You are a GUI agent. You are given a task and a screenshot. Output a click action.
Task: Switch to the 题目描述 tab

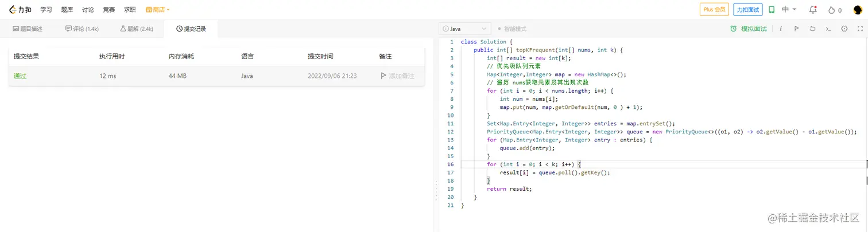click(28, 29)
